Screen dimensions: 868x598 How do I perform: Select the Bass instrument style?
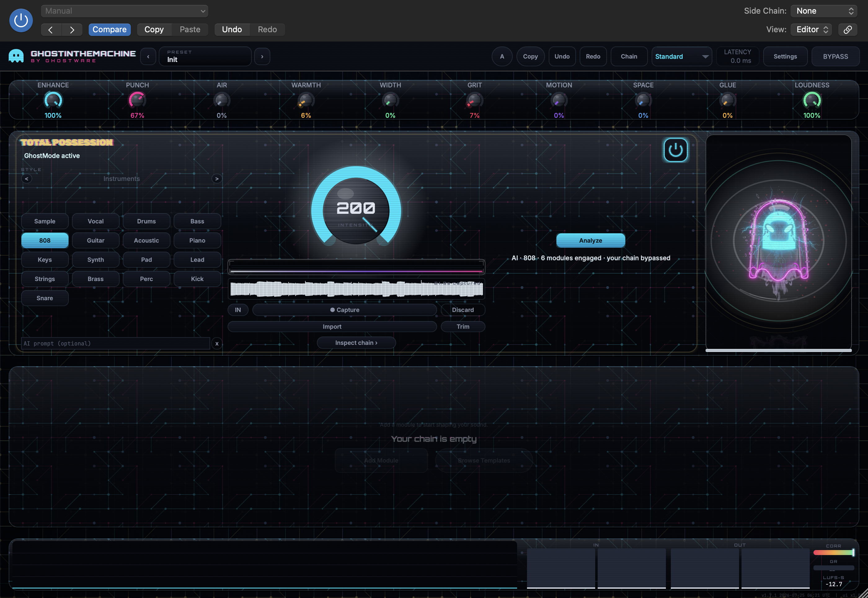[x=197, y=222]
